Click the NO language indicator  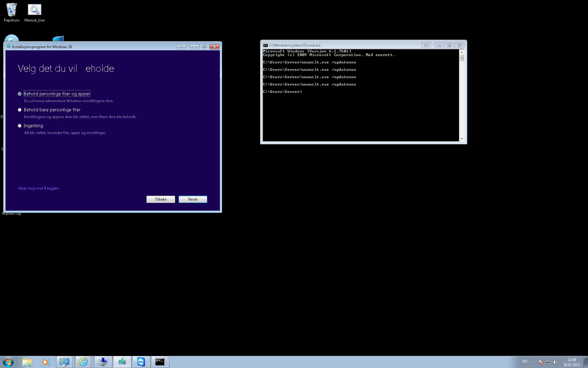pos(525,361)
